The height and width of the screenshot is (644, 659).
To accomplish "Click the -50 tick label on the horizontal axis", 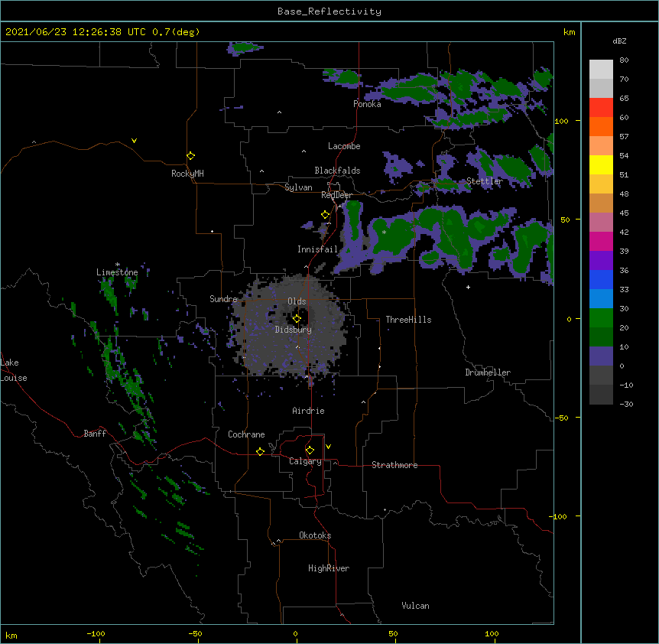I will 195,633.
